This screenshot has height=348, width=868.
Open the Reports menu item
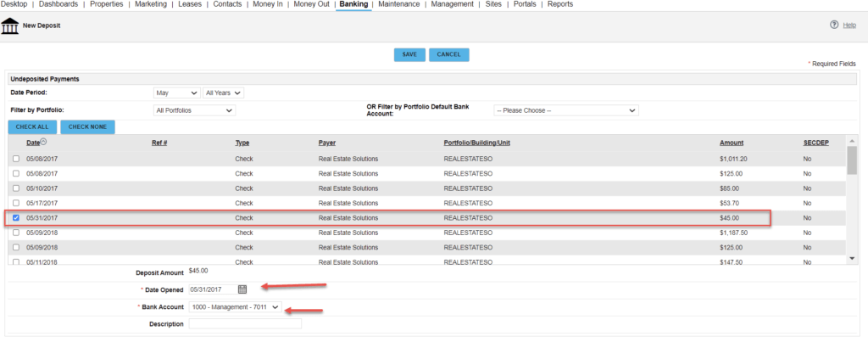click(560, 4)
